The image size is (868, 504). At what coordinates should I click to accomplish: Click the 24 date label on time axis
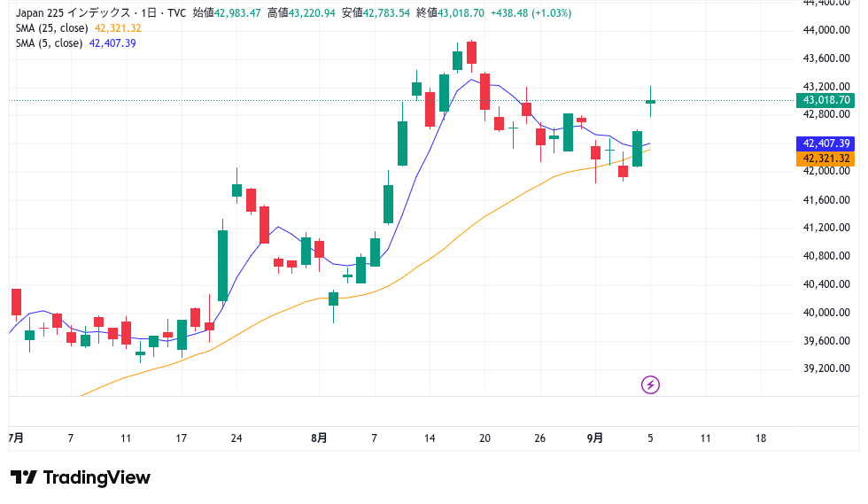236,438
